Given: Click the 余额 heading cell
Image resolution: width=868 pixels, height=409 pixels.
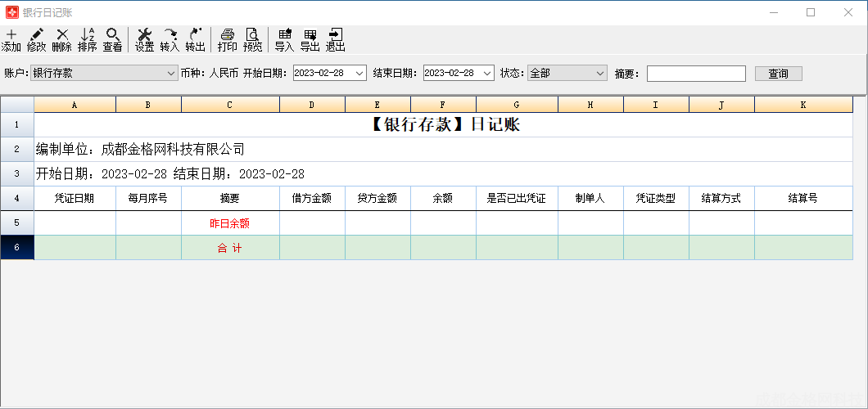Looking at the screenshot, I should click(x=443, y=199).
